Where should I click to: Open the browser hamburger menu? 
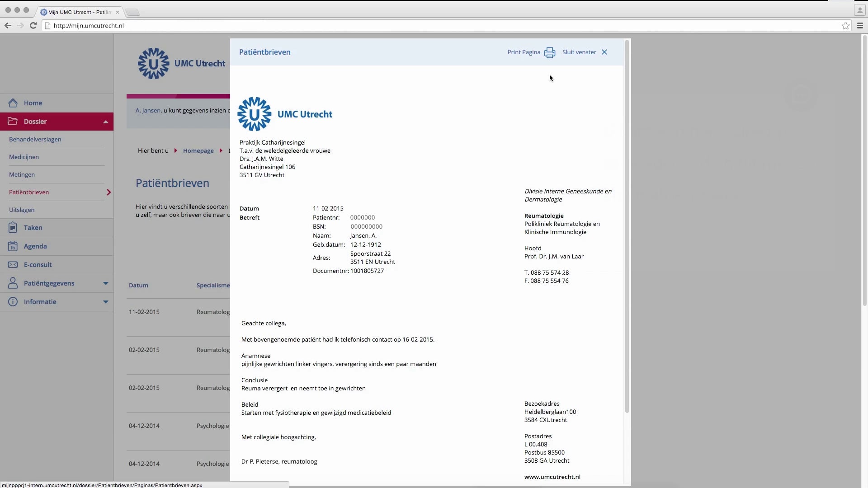(x=860, y=26)
